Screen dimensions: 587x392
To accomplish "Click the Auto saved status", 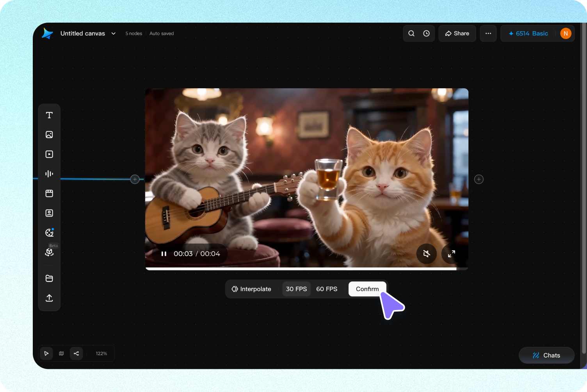I will coord(162,34).
